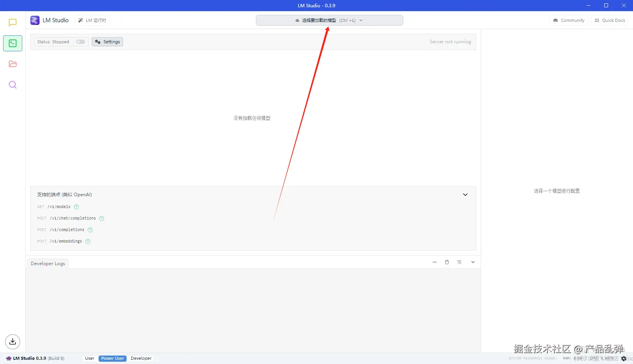Viewport: 633px width, 364px height.
Task: Open the LM 运行时 runtime button
Action: pyautogui.click(x=92, y=20)
